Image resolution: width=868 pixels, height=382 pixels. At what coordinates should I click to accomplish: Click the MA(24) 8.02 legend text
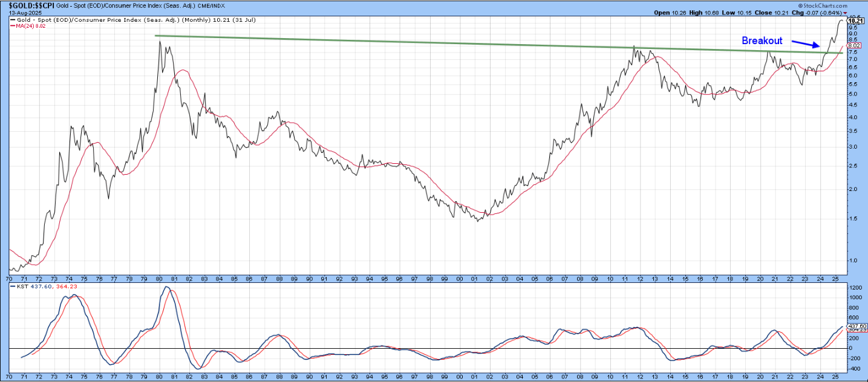[x=32, y=26]
